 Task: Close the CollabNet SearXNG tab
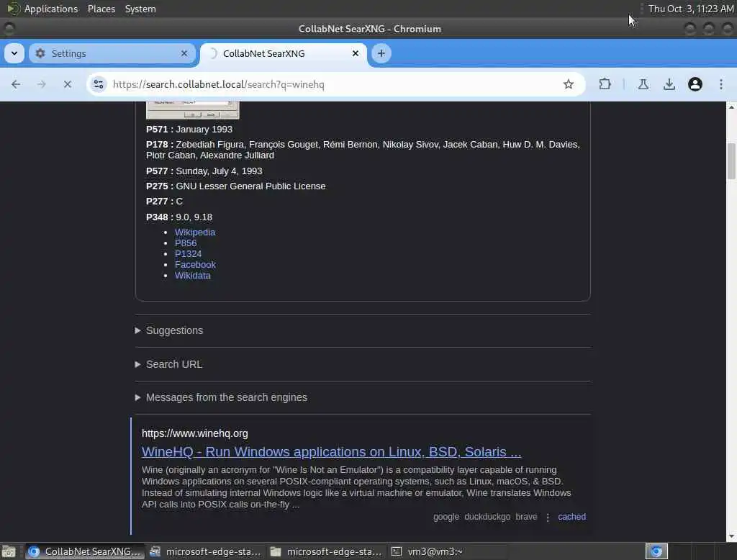coord(356,53)
